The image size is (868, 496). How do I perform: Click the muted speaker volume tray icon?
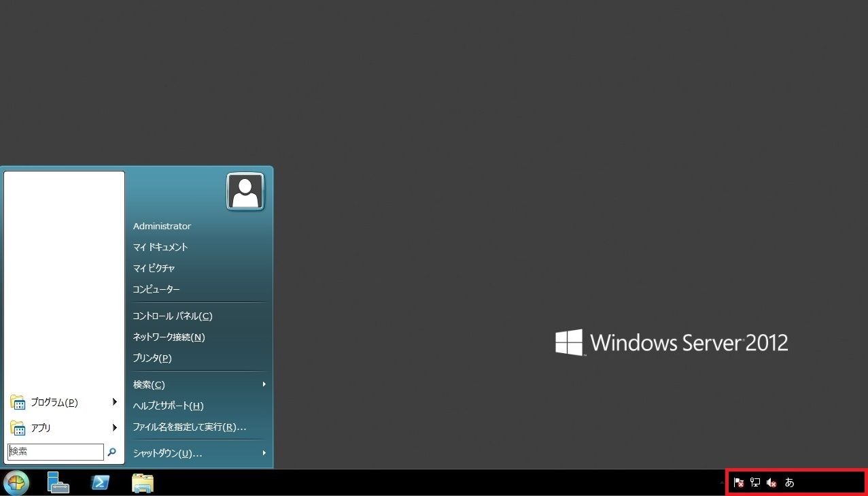tap(771, 482)
